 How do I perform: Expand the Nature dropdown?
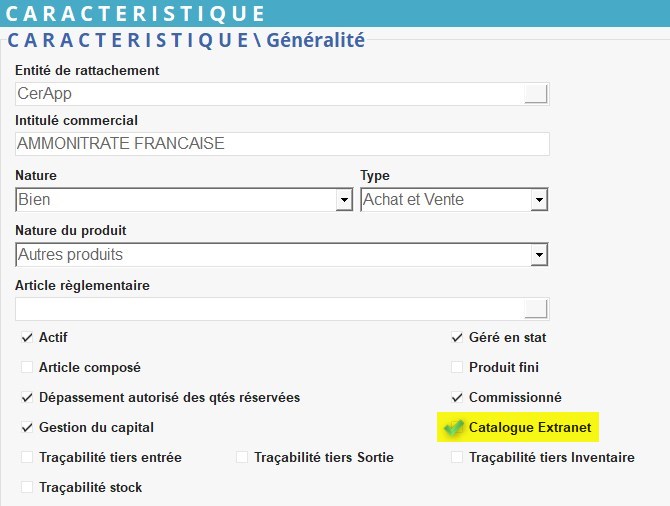pos(344,200)
